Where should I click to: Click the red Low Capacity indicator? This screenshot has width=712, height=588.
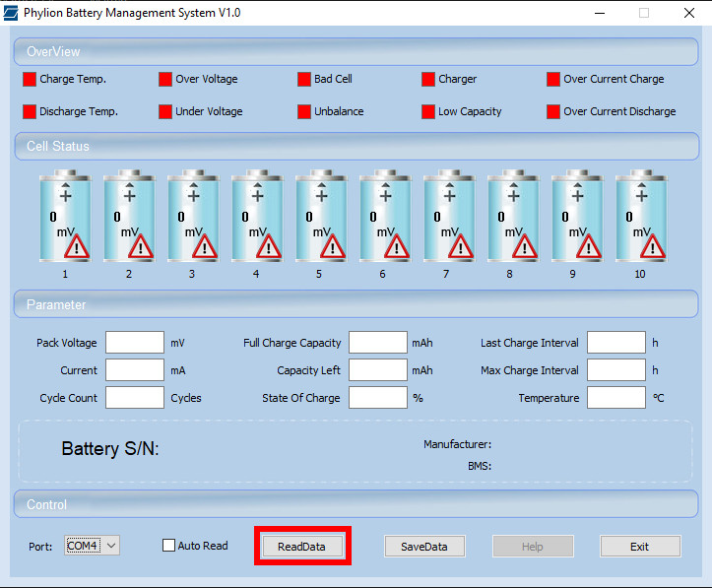click(428, 111)
